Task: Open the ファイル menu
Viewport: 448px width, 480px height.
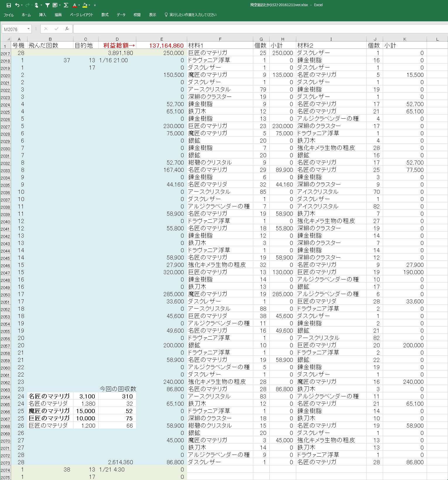Action: point(8,15)
